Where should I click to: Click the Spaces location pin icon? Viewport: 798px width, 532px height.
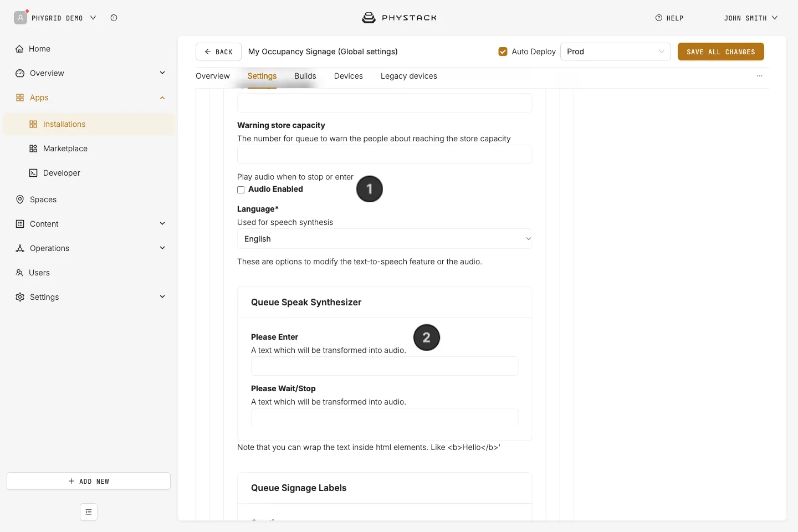coord(20,199)
